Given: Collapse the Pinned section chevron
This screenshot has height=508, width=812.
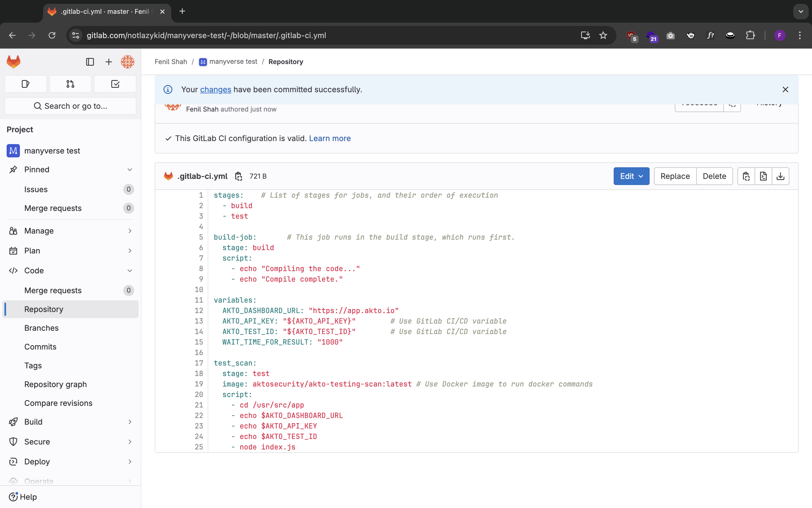Looking at the screenshot, I should tap(130, 170).
